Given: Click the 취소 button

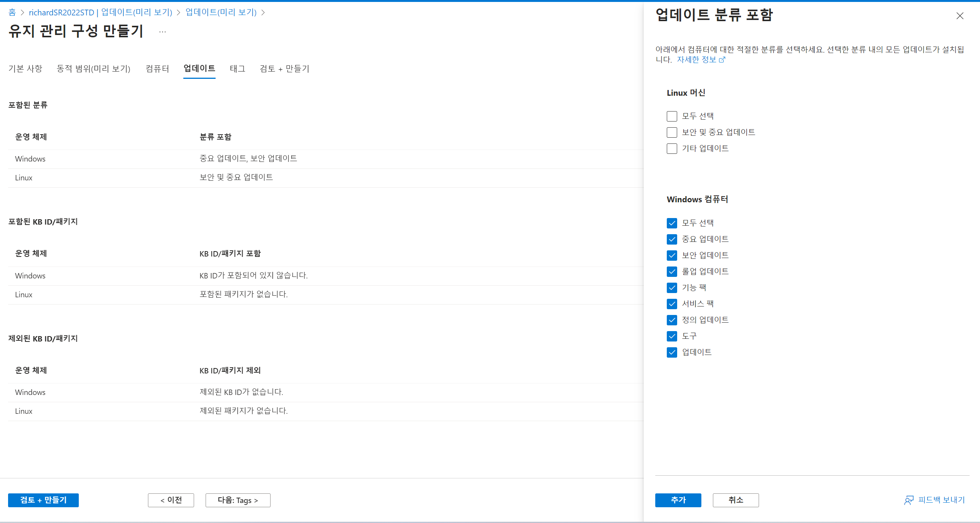Looking at the screenshot, I should pyautogui.click(x=735, y=500).
